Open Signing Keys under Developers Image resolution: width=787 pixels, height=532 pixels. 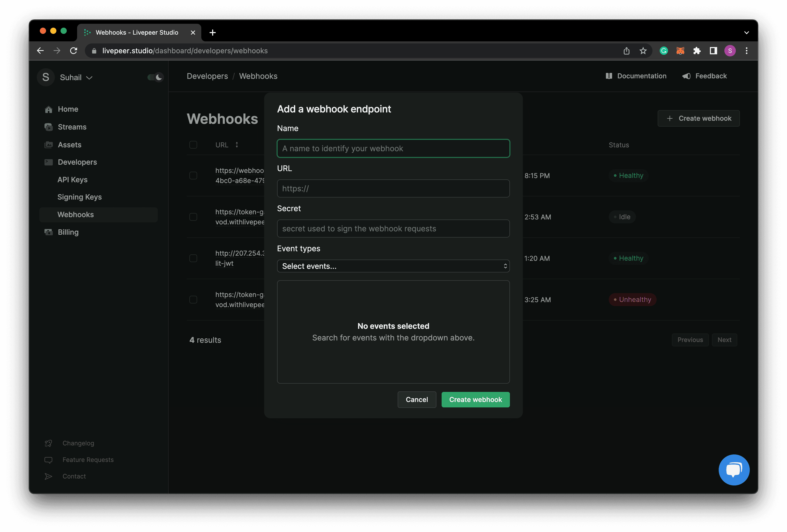[80, 196]
